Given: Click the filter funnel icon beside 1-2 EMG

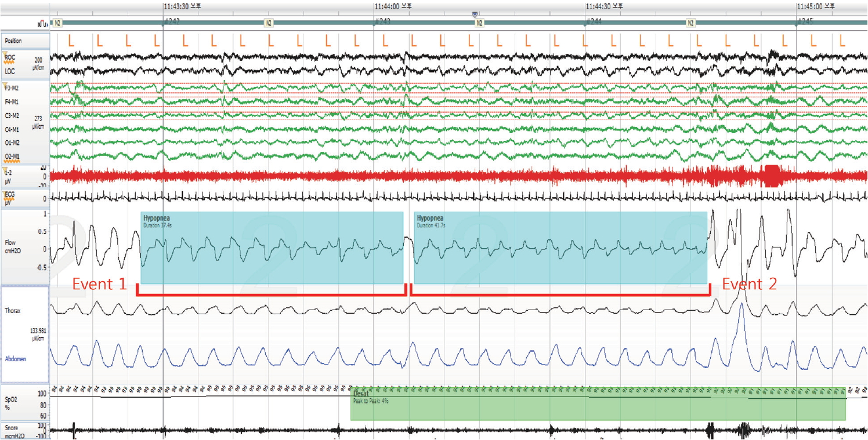Looking at the screenshot, I should click(x=5, y=170).
